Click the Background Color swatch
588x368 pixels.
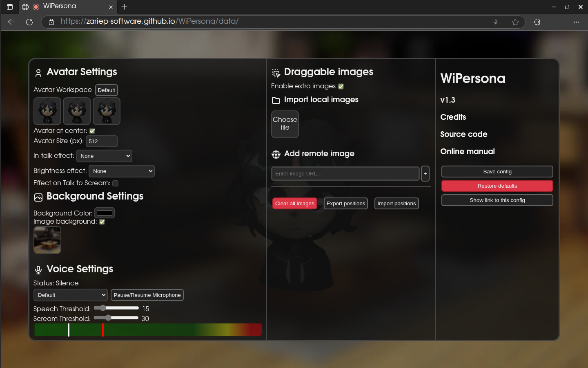click(105, 213)
